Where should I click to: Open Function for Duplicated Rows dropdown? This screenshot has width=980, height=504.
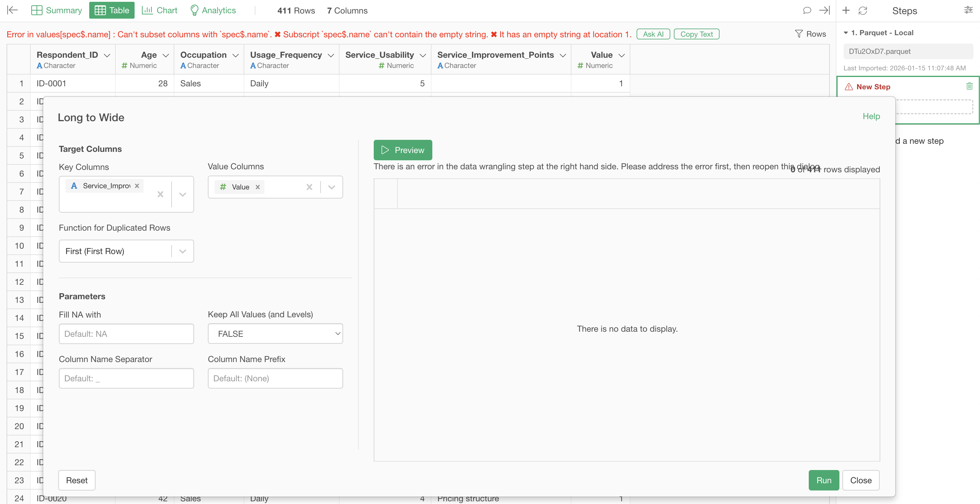click(183, 251)
